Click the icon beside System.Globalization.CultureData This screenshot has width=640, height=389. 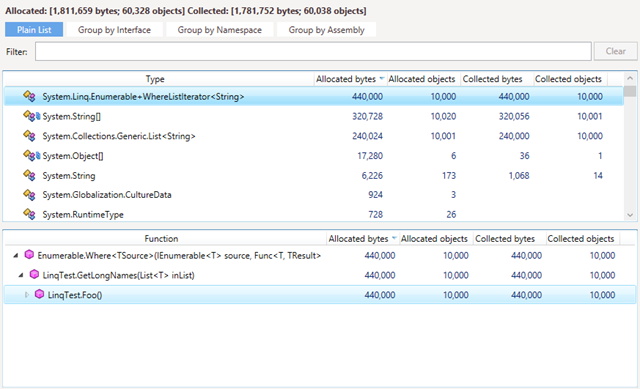coord(29,195)
